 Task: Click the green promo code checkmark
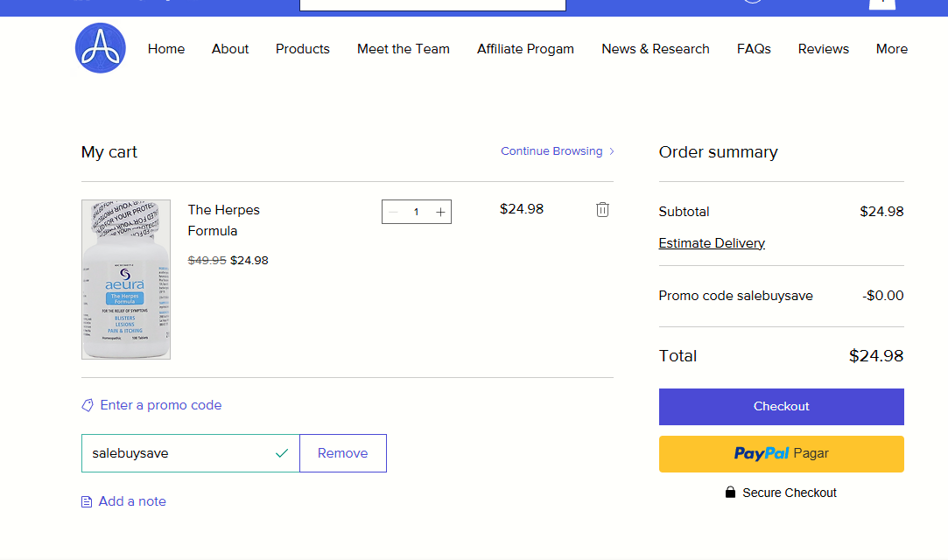click(282, 453)
